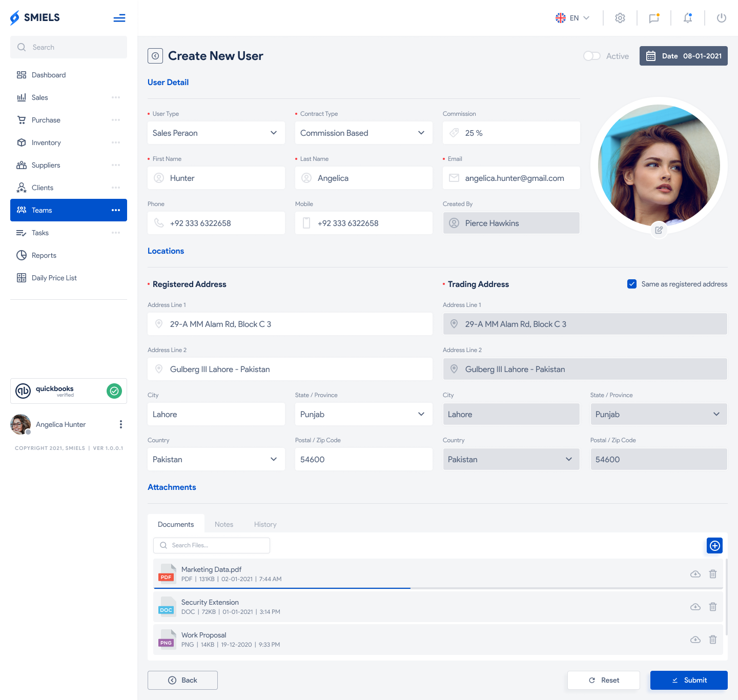Expand registered State / Province Punjab dropdown

click(364, 414)
